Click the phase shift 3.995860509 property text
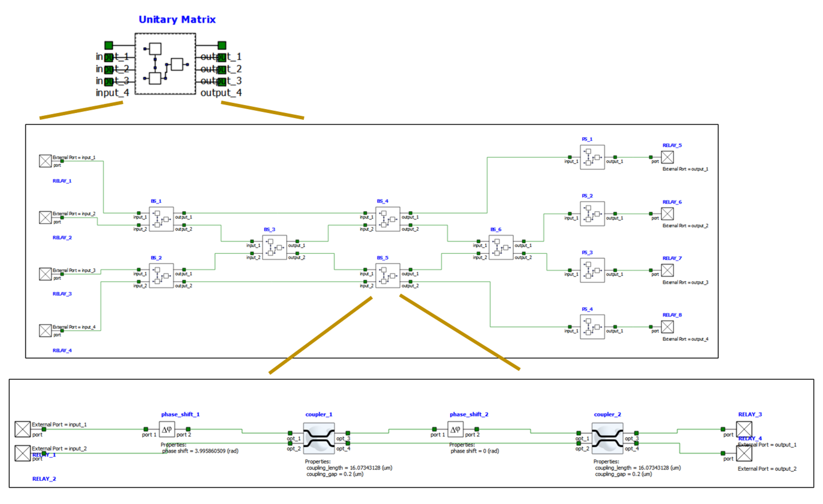 pyautogui.click(x=200, y=451)
